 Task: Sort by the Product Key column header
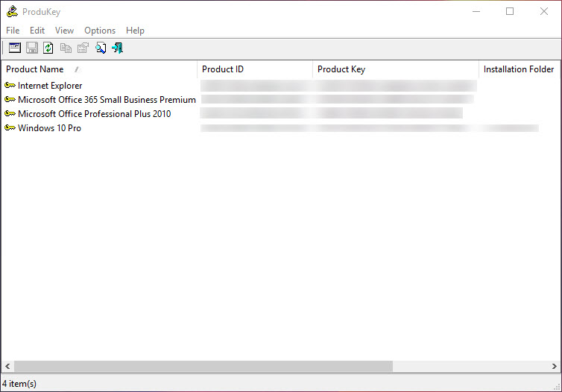coord(396,69)
